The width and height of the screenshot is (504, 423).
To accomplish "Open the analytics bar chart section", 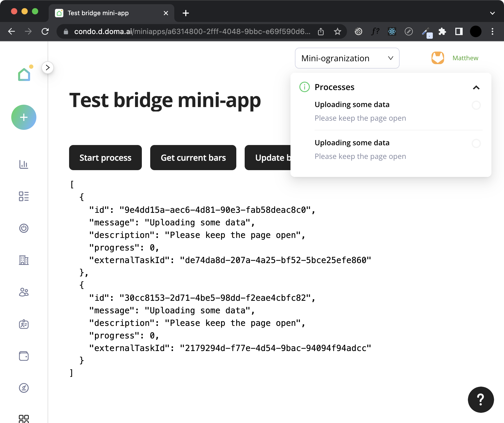I will [x=24, y=165].
